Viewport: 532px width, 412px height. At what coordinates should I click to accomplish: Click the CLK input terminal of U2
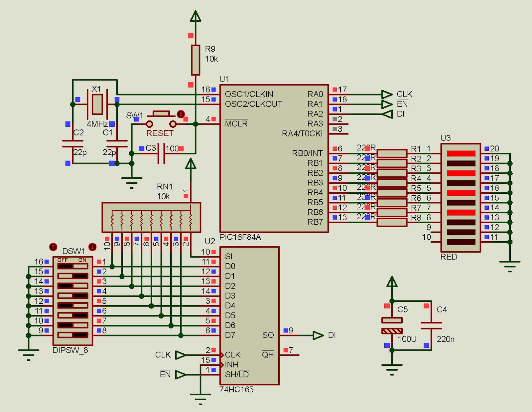tap(181, 355)
